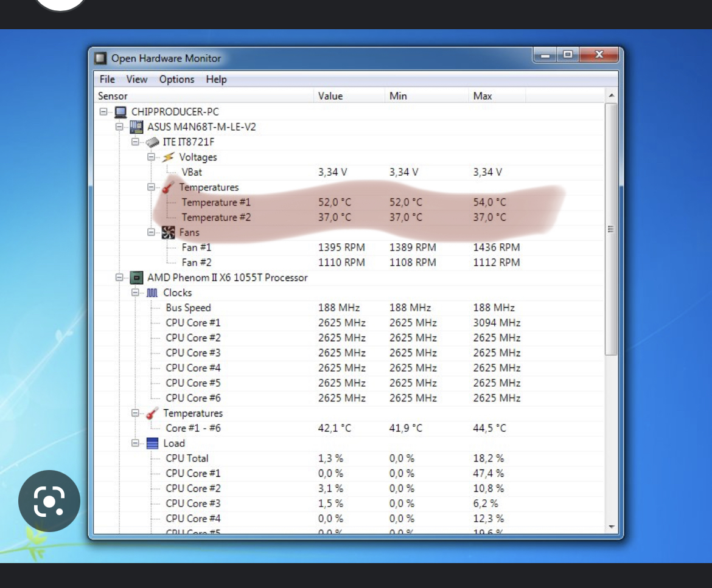Open the File menu
The image size is (712, 588).
tap(107, 80)
